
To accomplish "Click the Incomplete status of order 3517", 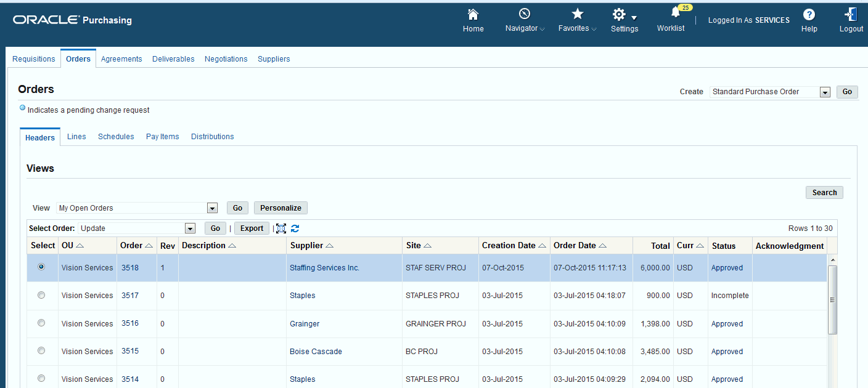I will [x=730, y=296].
